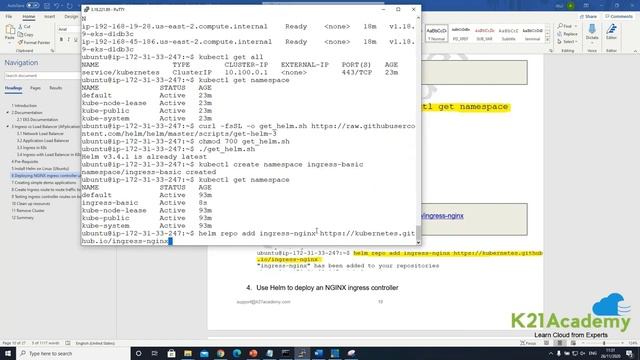Collapse the '2 Documentation' heading in Navigation
The height and width of the screenshot is (360, 640).
pyautogui.click(x=8, y=113)
